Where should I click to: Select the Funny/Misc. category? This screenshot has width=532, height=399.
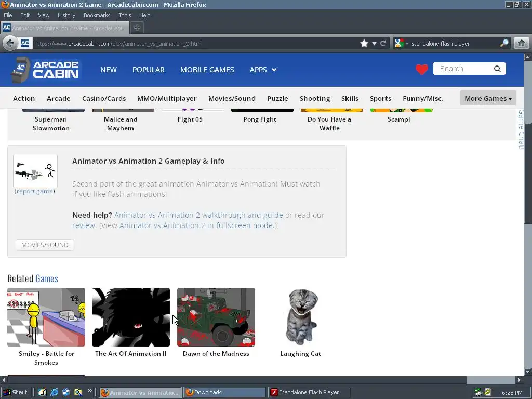coord(423,98)
